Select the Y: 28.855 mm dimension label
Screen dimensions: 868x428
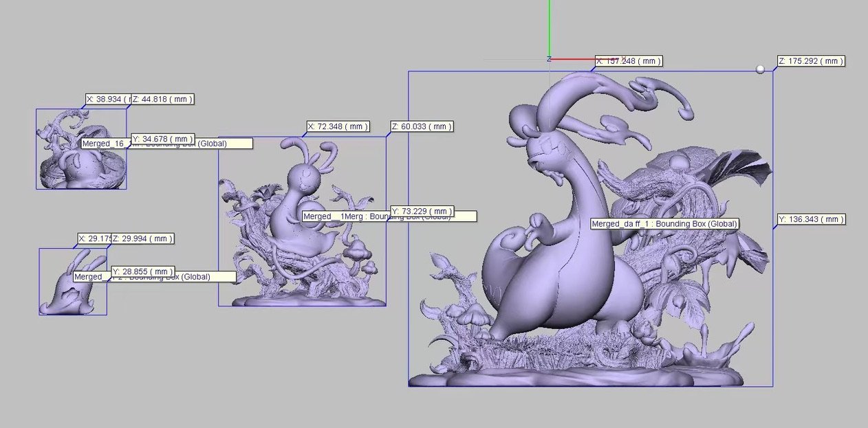pyautogui.click(x=142, y=271)
